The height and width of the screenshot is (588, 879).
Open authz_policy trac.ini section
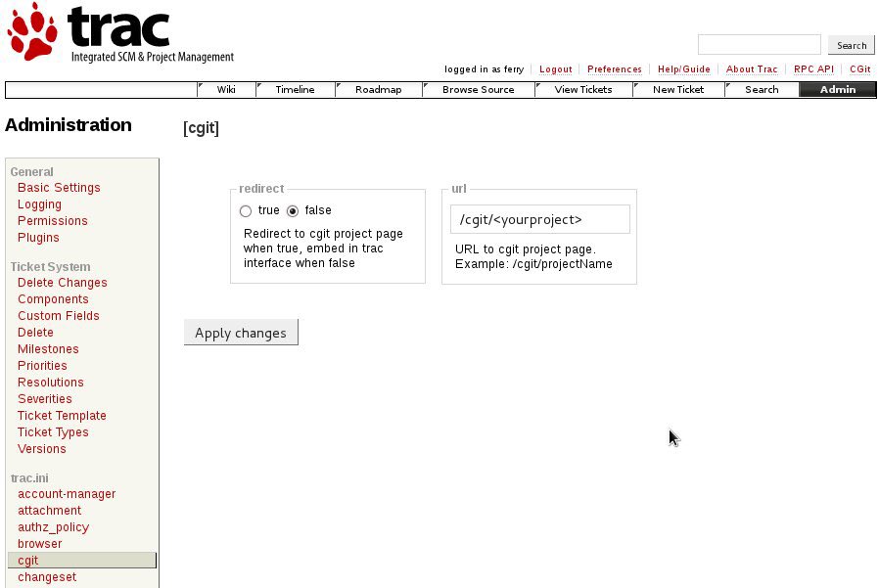(53, 527)
